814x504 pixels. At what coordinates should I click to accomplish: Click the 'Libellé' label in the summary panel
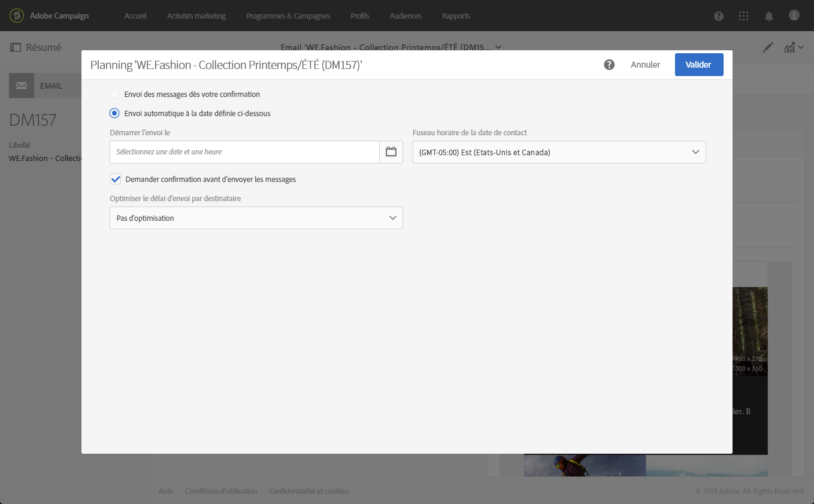20,145
